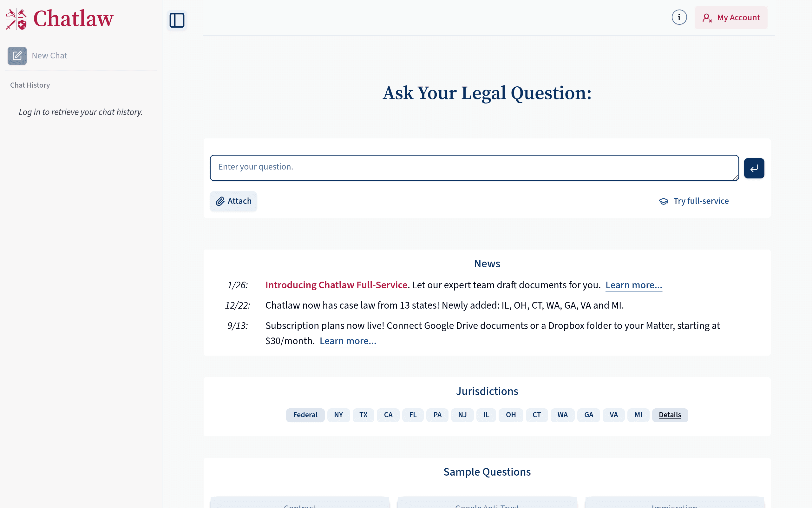Select the OH jurisdiction chip

[511, 415]
